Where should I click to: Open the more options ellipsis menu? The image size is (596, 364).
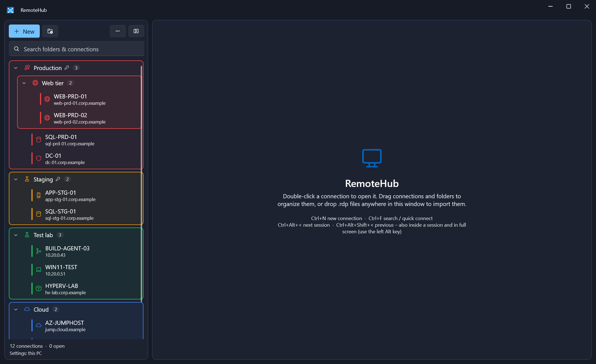click(118, 31)
